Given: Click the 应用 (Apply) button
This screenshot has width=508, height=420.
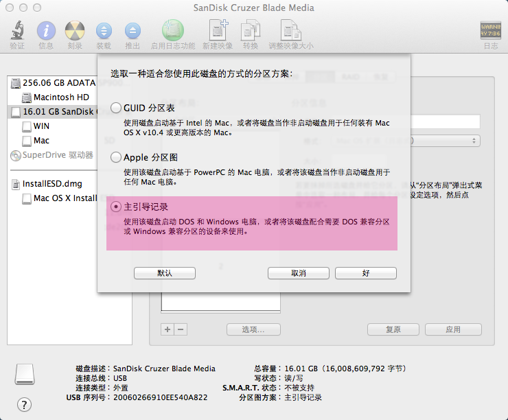Looking at the screenshot, I should (x=453, y=329).
